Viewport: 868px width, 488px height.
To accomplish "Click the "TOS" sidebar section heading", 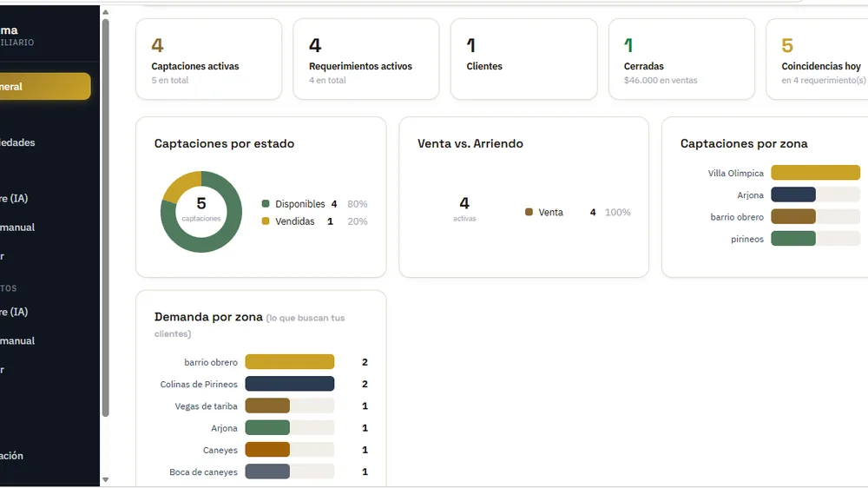I will 9,288.
